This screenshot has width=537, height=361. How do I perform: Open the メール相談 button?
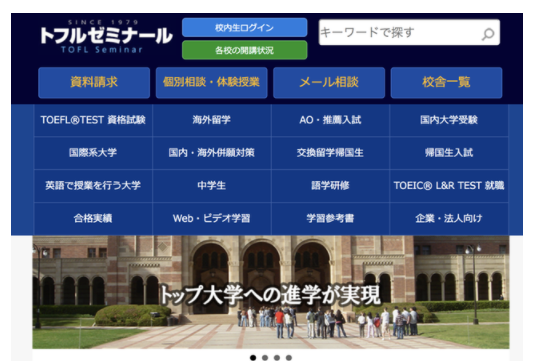tap(329, 83)
